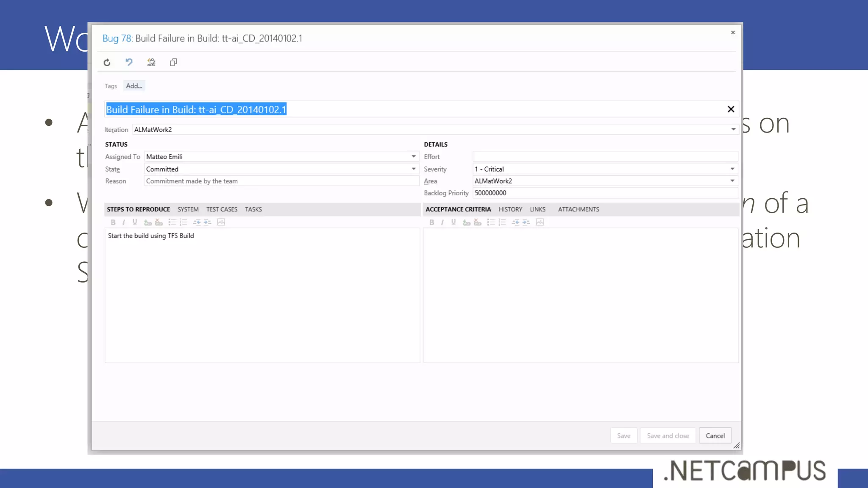Toggle italic in the Steps to Reproduce editor
This screenshot has width=868, height=488.
tap(123, 222)
